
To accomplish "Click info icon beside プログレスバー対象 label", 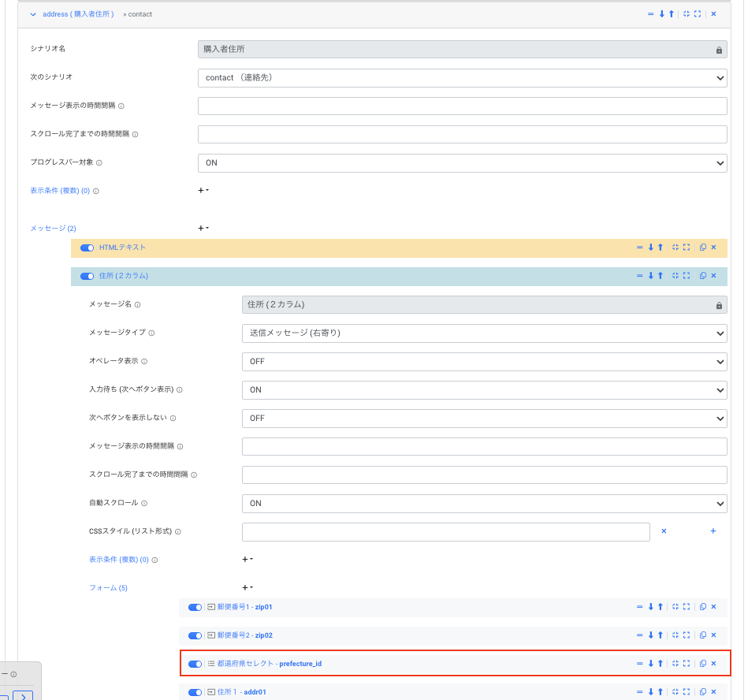I will (x=99, y=162).
